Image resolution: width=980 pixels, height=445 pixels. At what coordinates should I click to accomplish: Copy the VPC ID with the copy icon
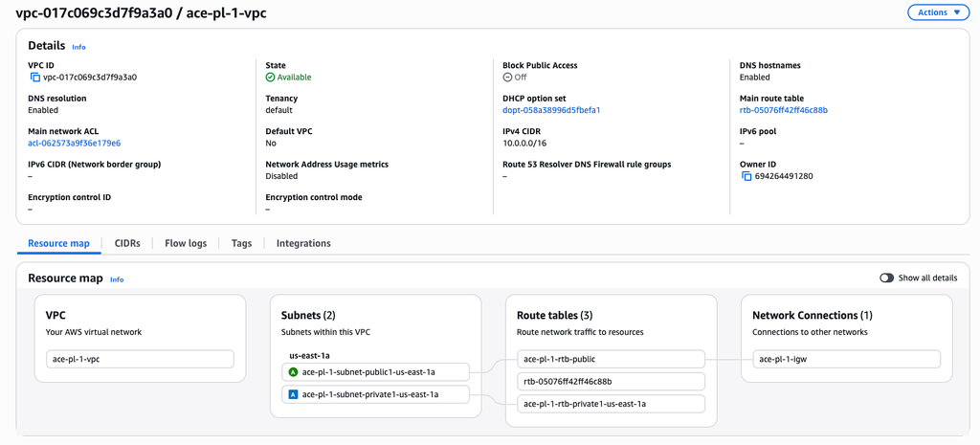coord(35,78)
